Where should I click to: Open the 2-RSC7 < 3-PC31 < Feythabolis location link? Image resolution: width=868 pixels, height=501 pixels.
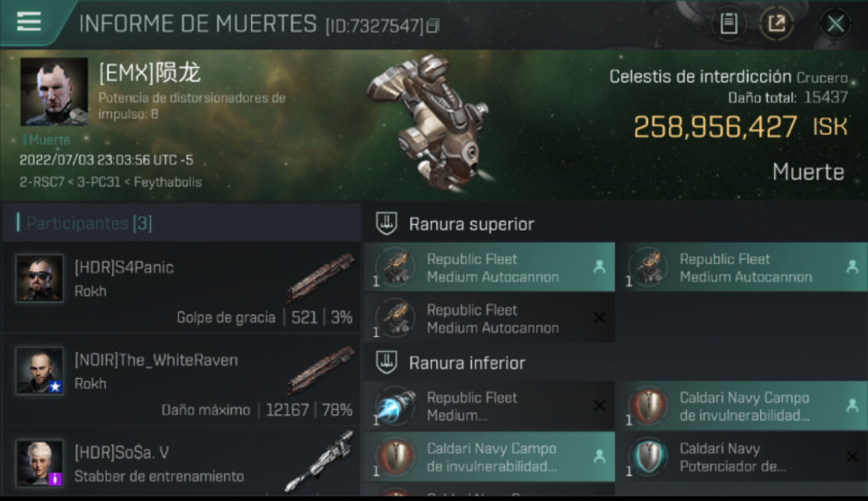[x=110, y=182]
